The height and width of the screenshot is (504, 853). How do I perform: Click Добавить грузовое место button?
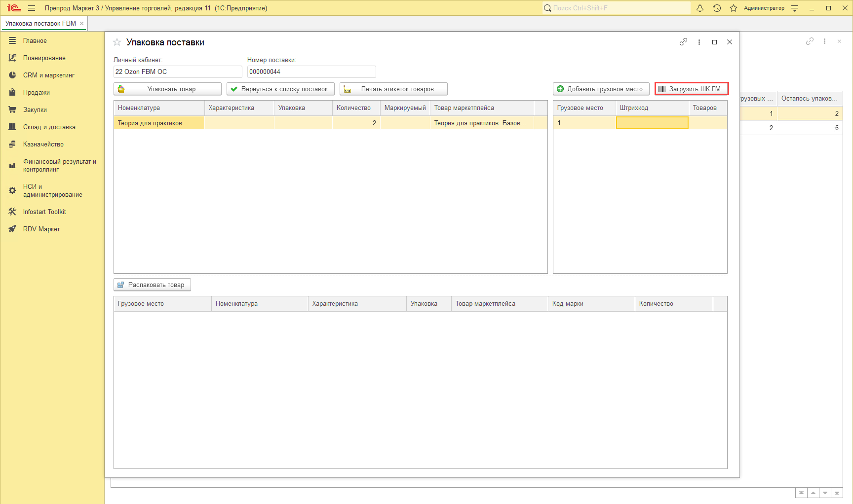click(601, 89)
